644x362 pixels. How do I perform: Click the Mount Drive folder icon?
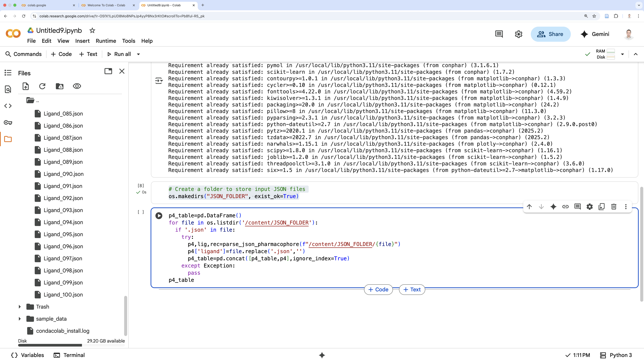tap(59, 86)
